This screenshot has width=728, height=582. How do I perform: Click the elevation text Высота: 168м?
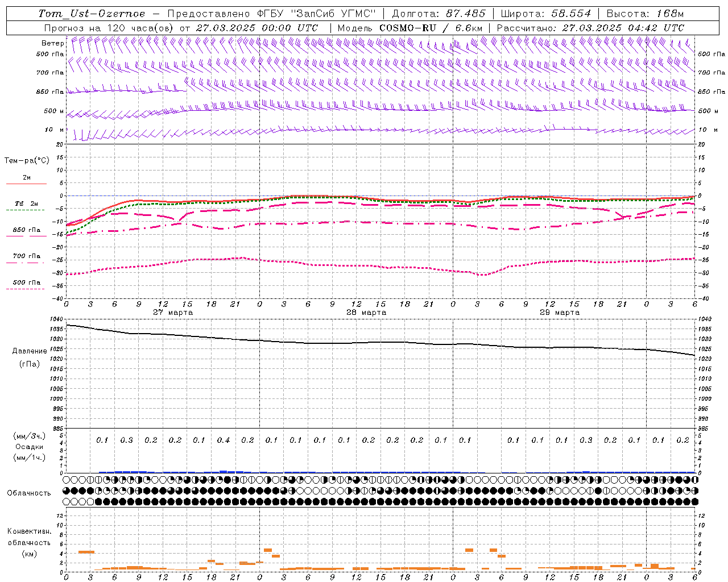tap(645, 14)
